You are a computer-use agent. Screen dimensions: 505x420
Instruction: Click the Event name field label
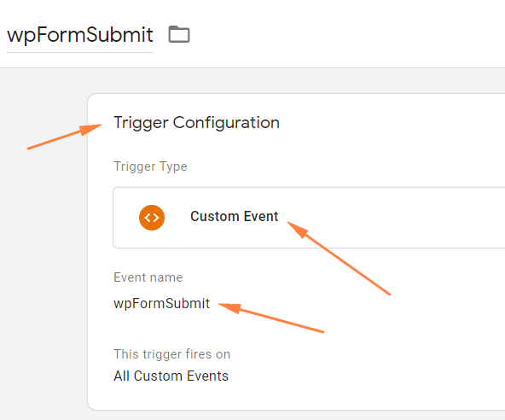(x=148, y=277)
